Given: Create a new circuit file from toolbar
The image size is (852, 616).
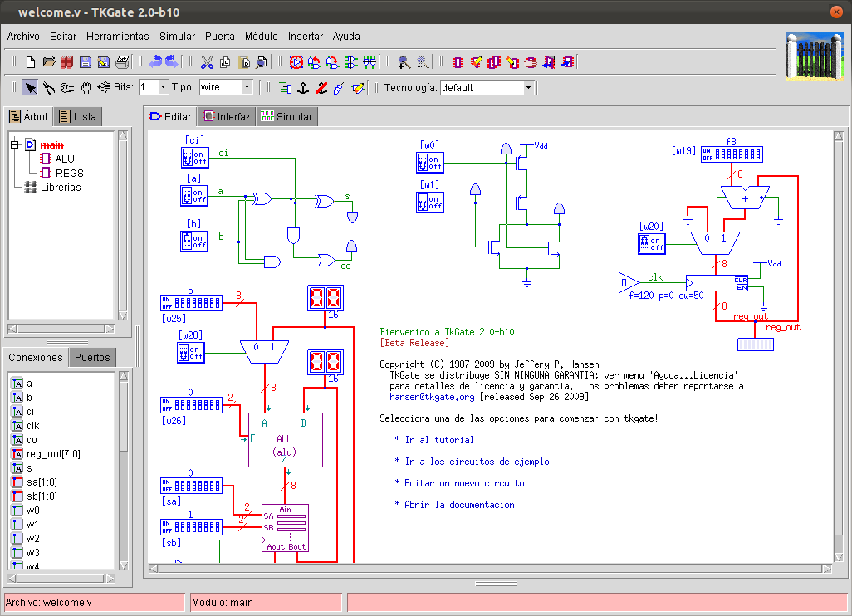Looking at the screenshot, I should click(31, 62).
